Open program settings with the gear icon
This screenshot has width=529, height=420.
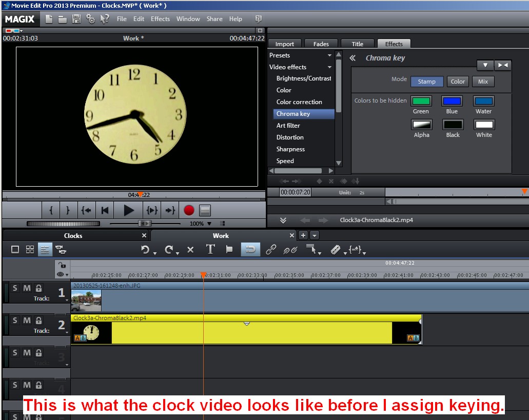[90, 19]
